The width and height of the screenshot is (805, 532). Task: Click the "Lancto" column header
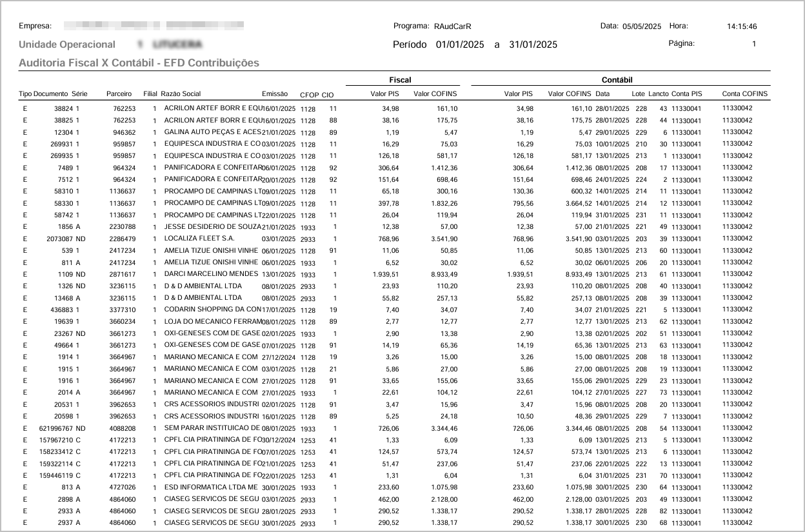pyautogui.click(x=659, y=94)
